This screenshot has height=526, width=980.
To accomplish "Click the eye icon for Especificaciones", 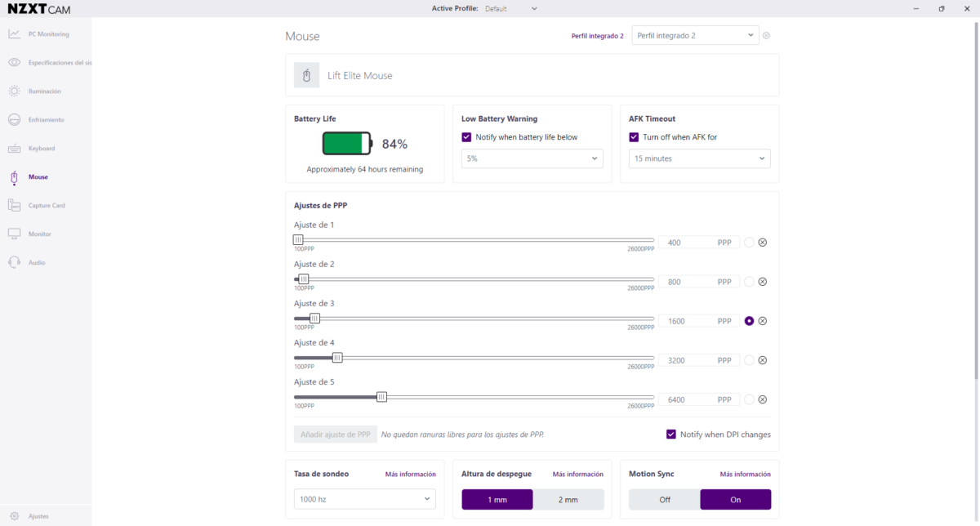I will tap(14, 63).
